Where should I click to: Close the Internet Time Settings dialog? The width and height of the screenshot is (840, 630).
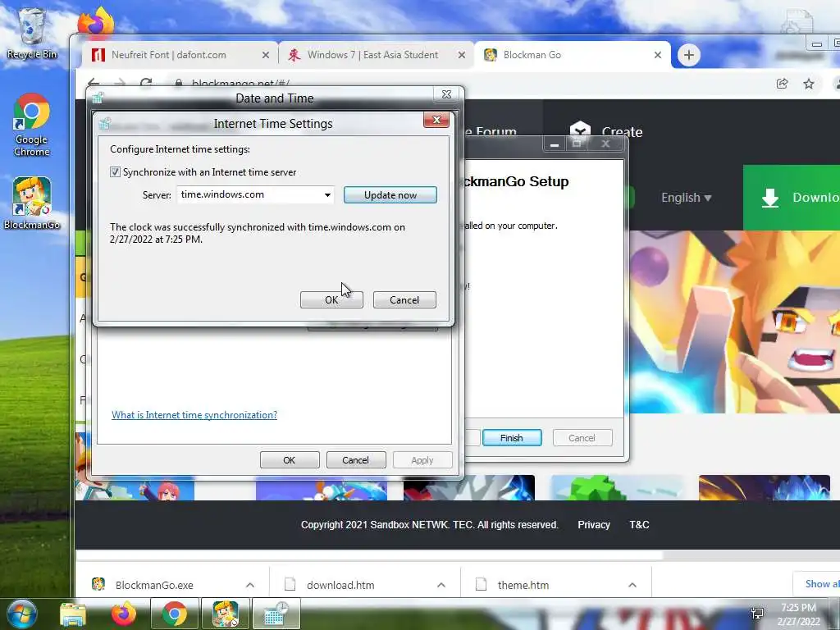[x=436, y=120]
